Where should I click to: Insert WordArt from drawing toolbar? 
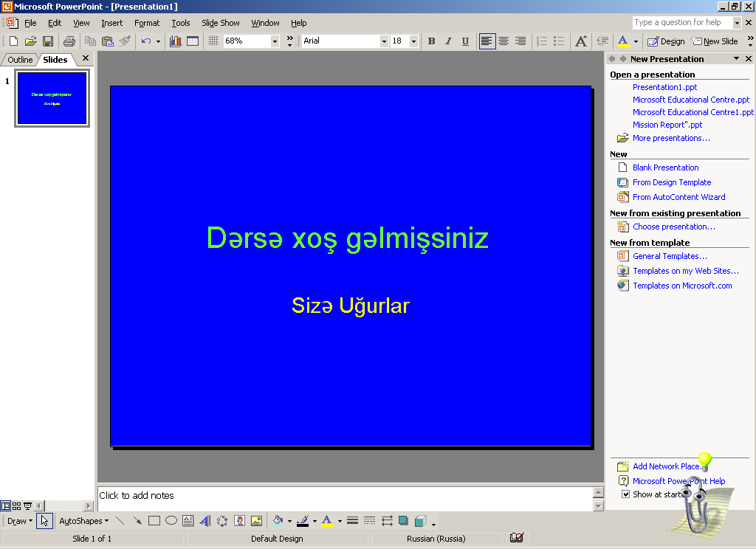point(205,521)
